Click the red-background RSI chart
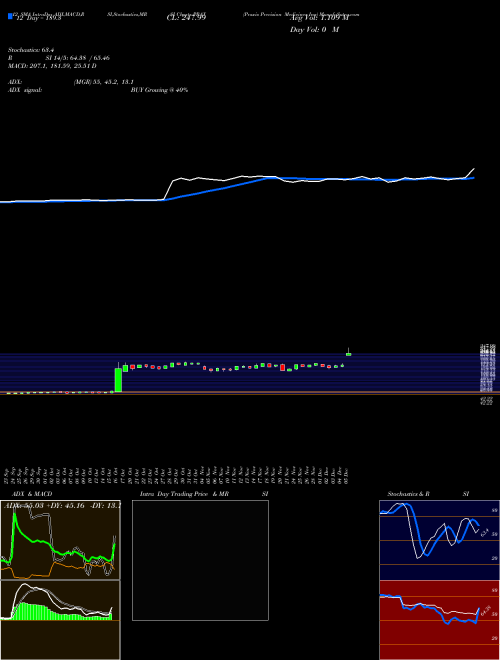The height and width of the screenshot is (660, 500). (439, 620)
